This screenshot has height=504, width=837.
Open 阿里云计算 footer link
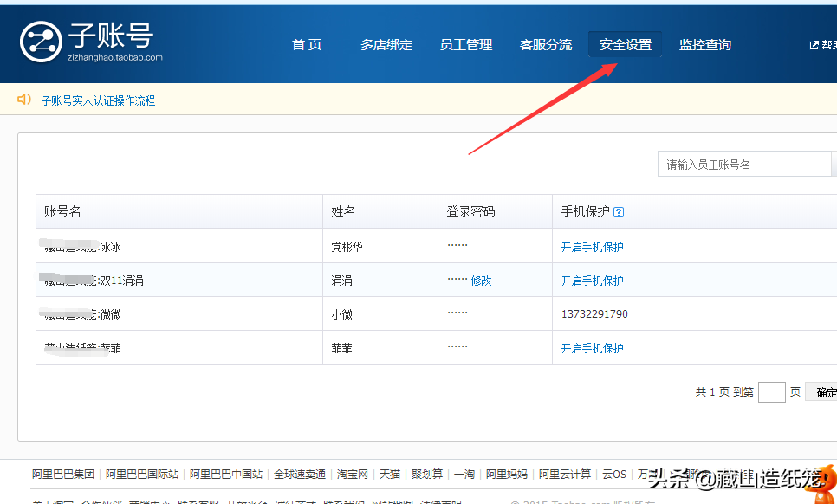565,474
